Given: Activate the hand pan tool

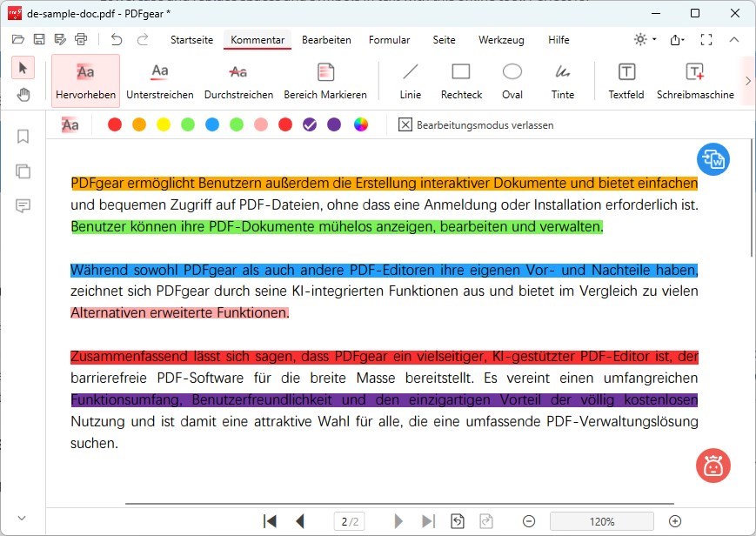Looking at the screenshot, I should (23, 95).
